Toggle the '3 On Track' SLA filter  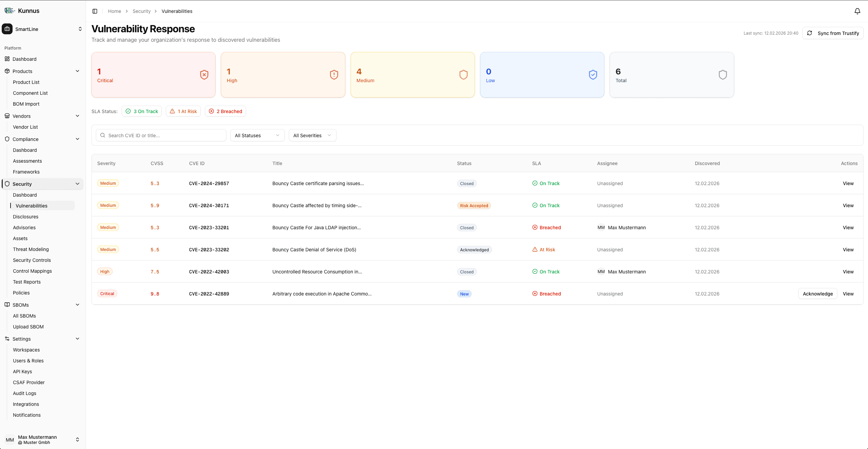coord(142,111)
